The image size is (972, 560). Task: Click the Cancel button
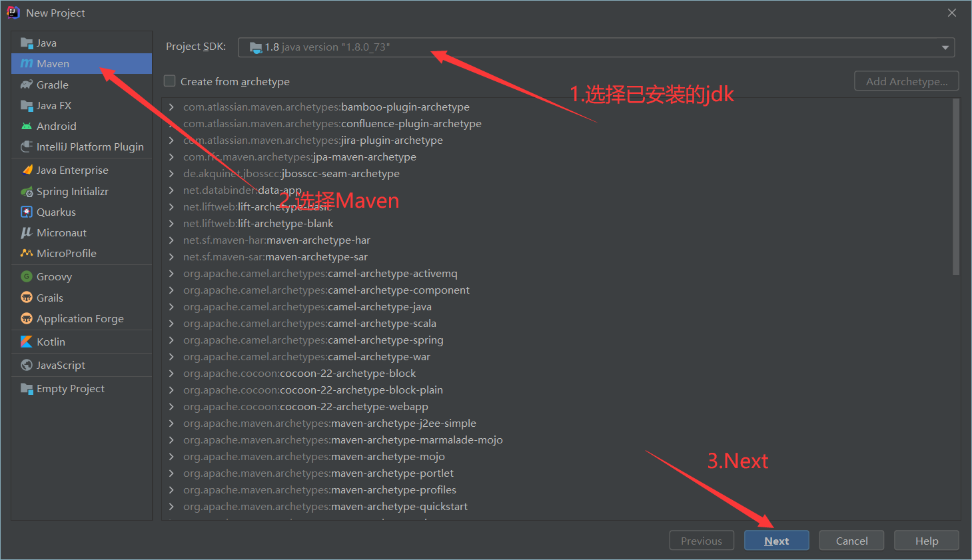[851, 541]
